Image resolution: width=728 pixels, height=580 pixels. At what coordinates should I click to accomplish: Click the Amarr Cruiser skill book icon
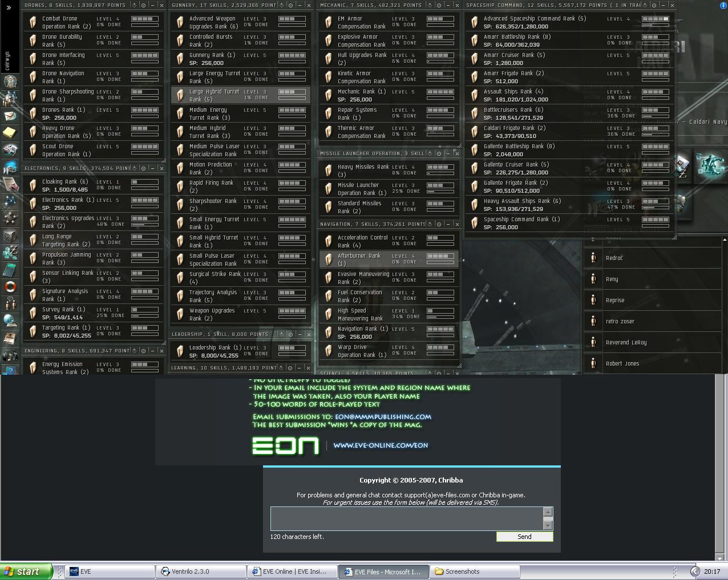click(x=474, y=59)
